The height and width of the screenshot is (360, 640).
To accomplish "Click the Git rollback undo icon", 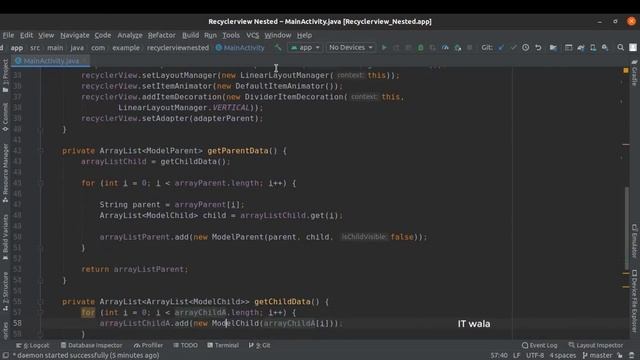I will (538, 47).
